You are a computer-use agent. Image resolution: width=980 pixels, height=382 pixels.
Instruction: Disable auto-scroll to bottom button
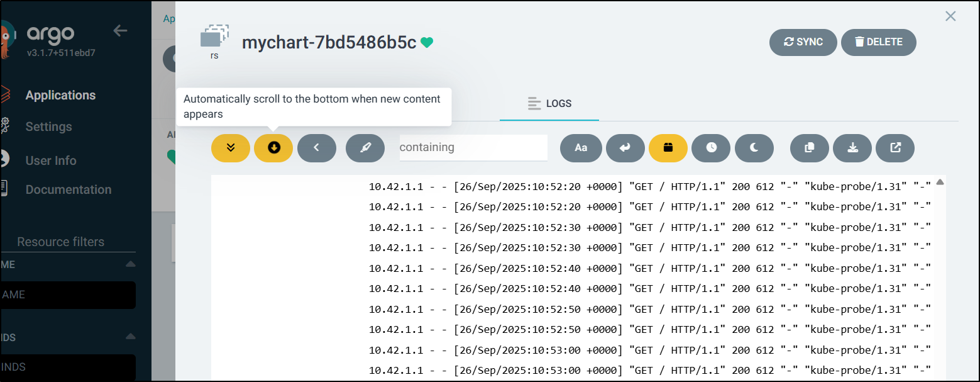point(273,148)
